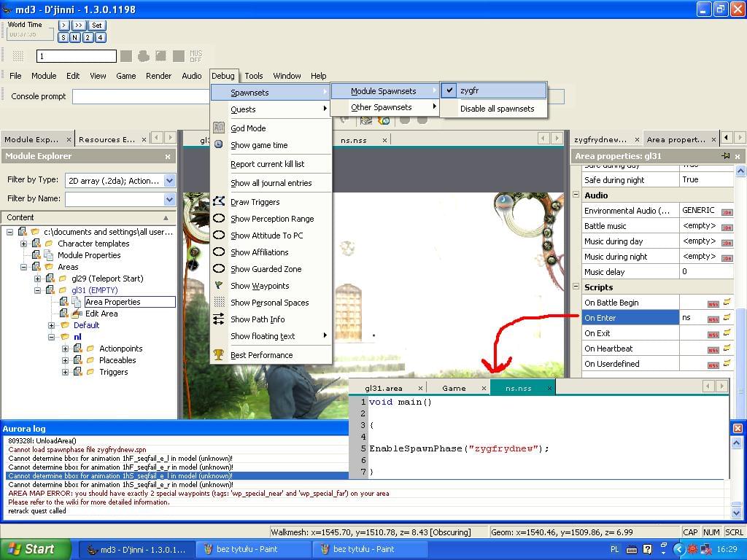747x560 pixels.
Task: Click the Edit Area icon in tree
Action: tap(77, 314)
